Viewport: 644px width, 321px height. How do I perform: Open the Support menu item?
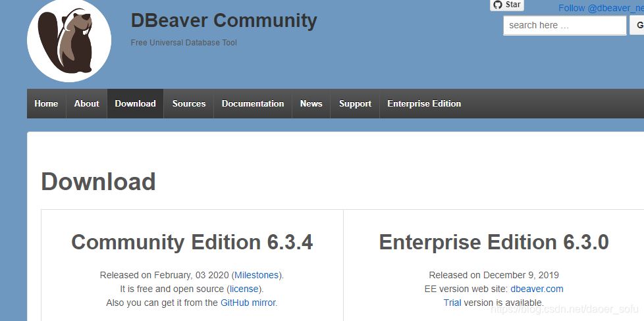[356, 103]
